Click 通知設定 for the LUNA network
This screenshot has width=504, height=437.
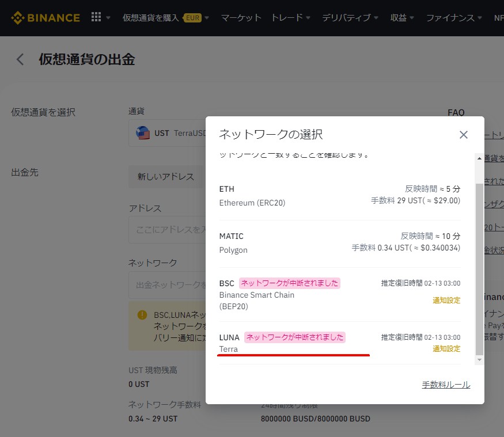tap(446, 349)
